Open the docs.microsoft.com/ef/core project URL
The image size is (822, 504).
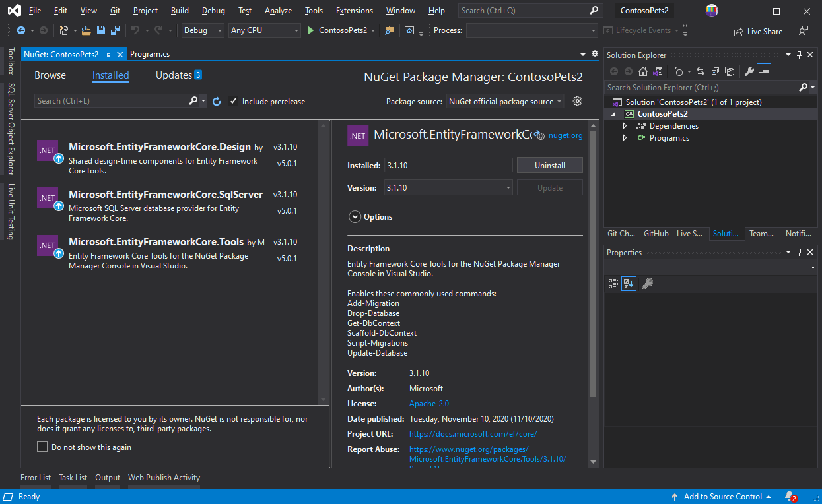(x=473, y=434)
